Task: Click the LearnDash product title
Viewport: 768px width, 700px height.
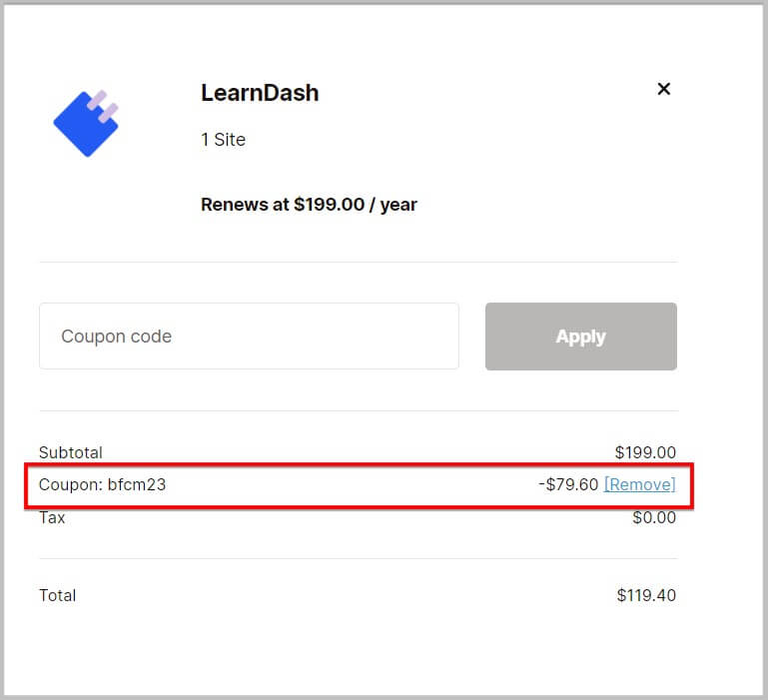Action: [260, 93]
